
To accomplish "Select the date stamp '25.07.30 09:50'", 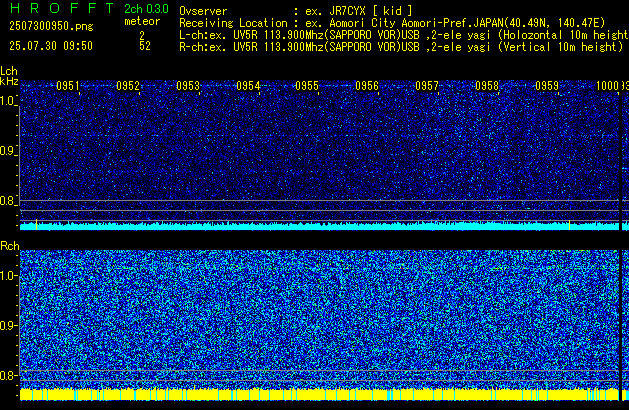I will [51, 46].
